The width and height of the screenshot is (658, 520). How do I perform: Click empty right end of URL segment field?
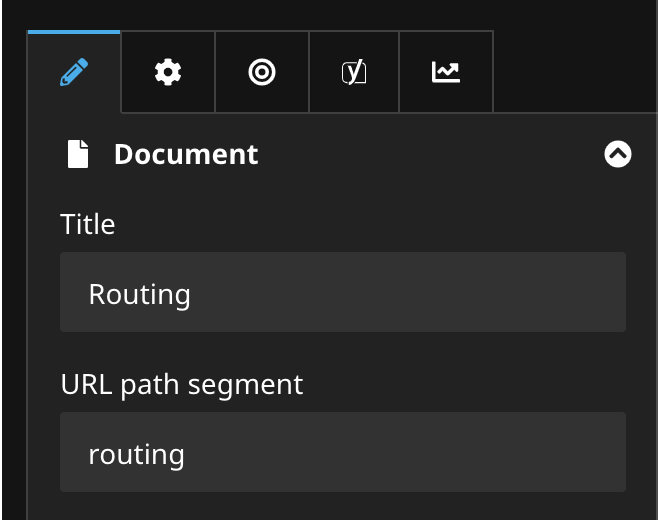(x=560, y=453)
